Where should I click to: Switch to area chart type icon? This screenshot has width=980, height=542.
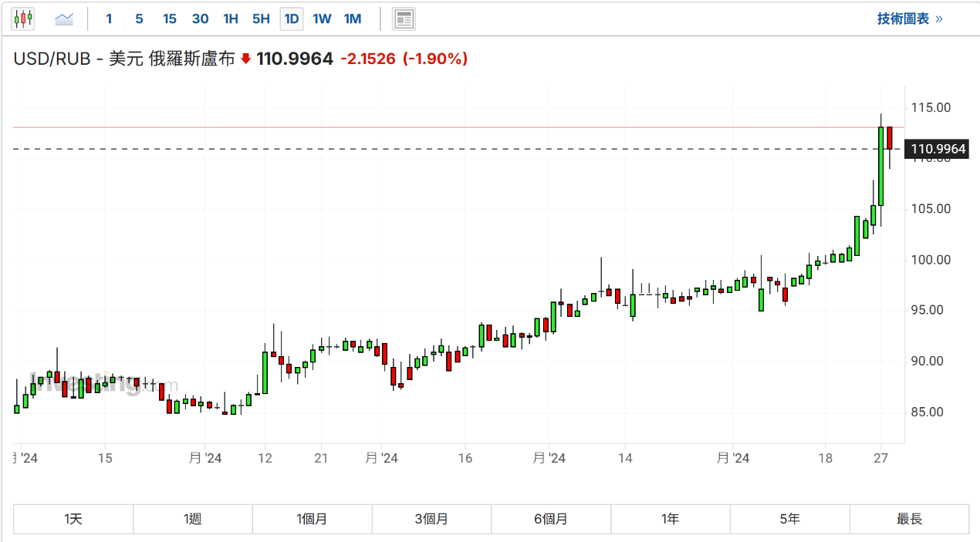click(64, 19)
